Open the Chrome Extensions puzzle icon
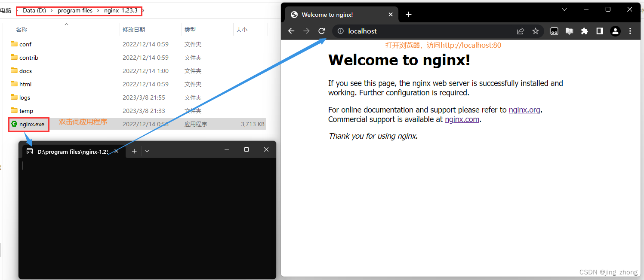644x280 pixels. point(584,31)
